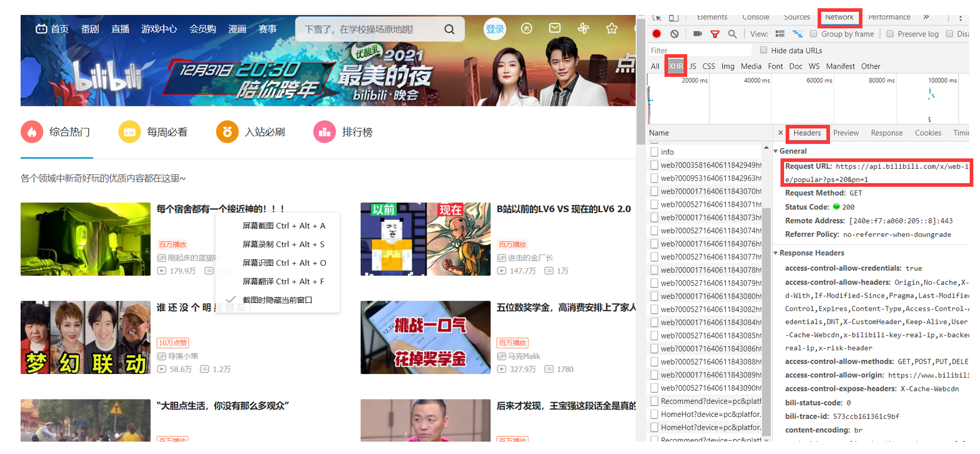Open the 大会员 circle icon in header
Image resolution: width=980 pixels, height=454 pixels.
(526, 28)
